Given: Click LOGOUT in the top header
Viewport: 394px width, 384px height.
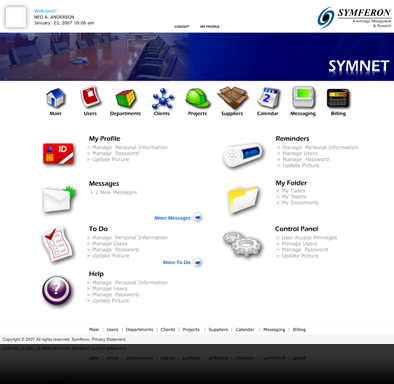Looking at the screenshot, I should coord(181,27).
